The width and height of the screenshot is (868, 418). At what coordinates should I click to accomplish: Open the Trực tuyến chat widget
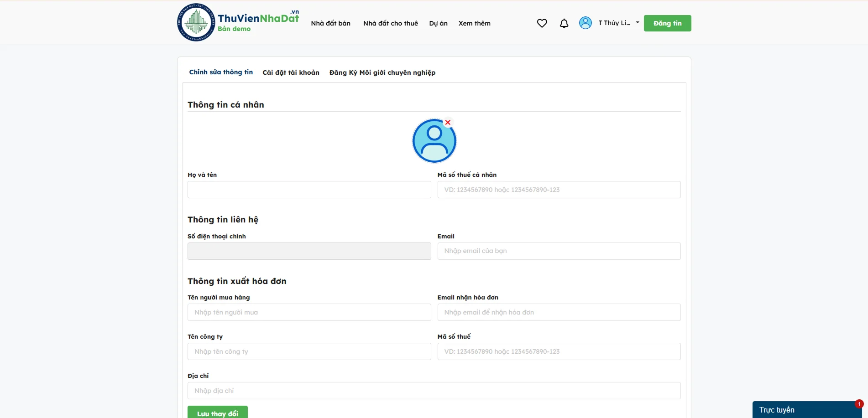807,410
